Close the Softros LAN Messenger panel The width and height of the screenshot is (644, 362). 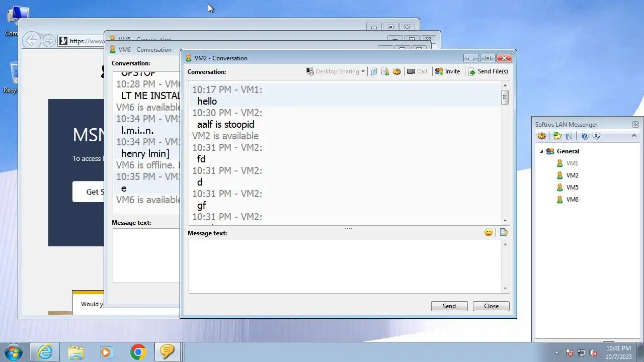coord(635,124)
